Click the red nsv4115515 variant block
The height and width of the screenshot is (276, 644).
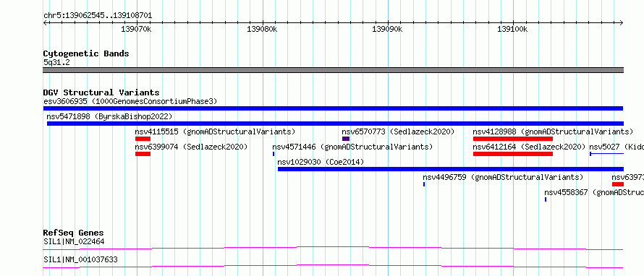(x=143, y=139)
